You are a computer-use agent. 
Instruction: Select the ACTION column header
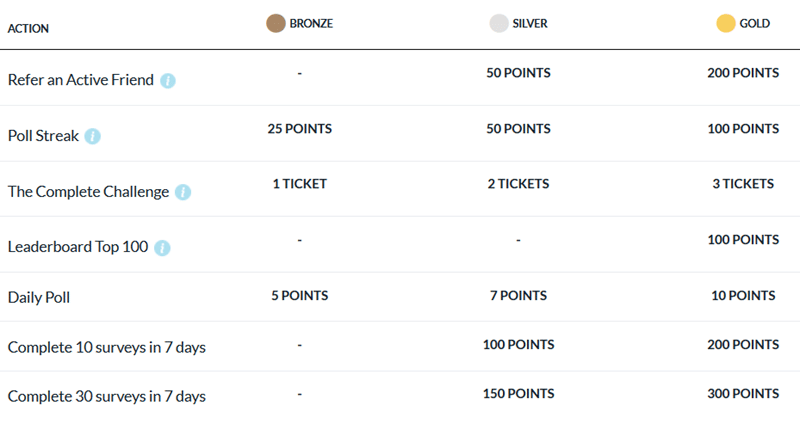pyautogui.click(x=28, y=28)
